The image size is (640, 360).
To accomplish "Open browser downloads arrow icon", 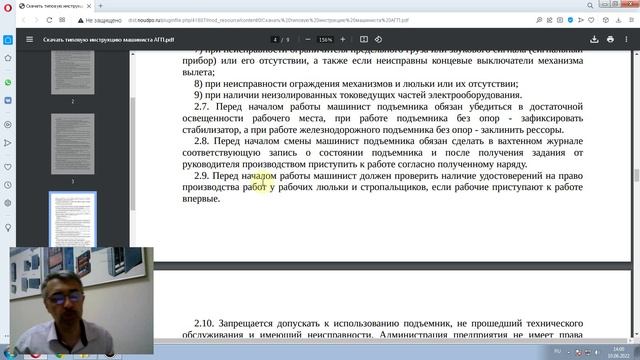I will [x=619, y=20].
